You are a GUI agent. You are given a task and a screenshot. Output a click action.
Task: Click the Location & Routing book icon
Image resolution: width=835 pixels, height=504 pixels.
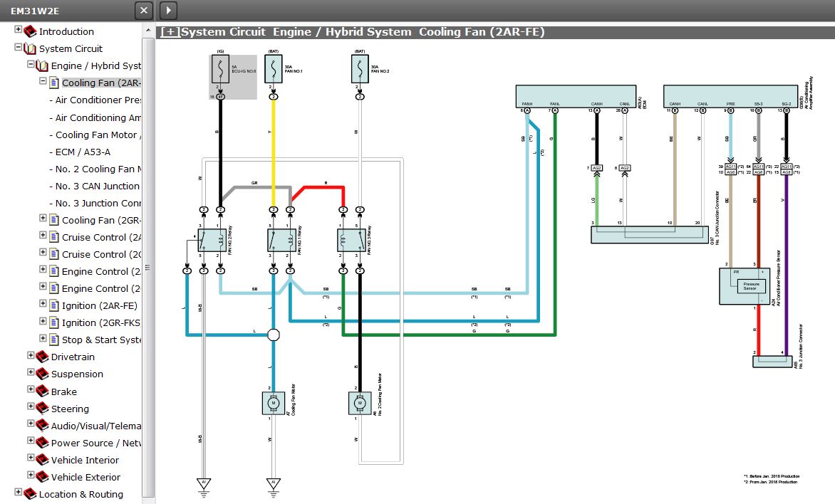(30, 494)
